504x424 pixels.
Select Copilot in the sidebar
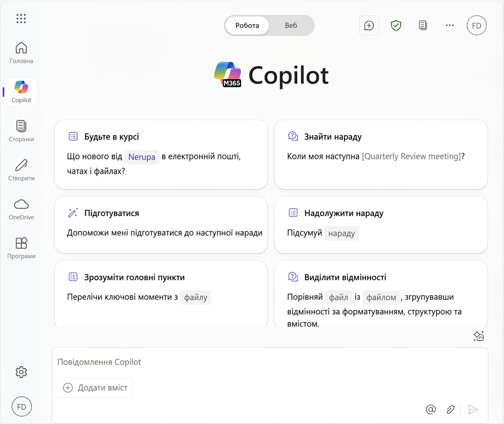21,92
